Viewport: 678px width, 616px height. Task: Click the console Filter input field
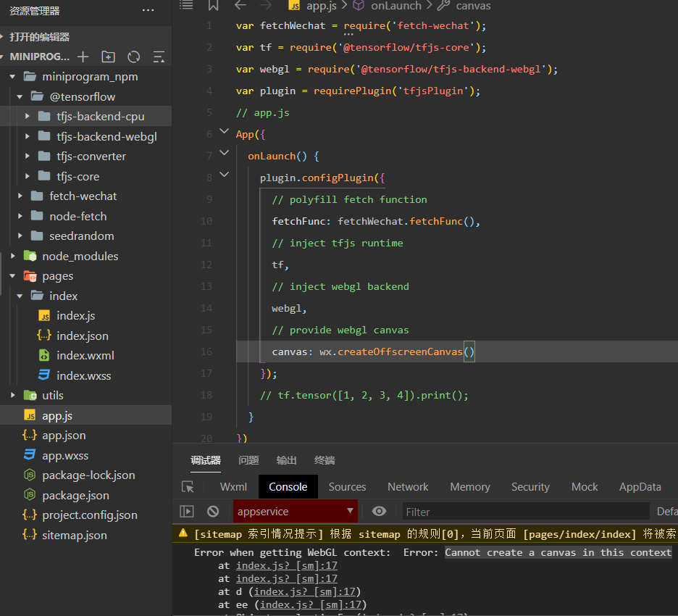(525, 512)
